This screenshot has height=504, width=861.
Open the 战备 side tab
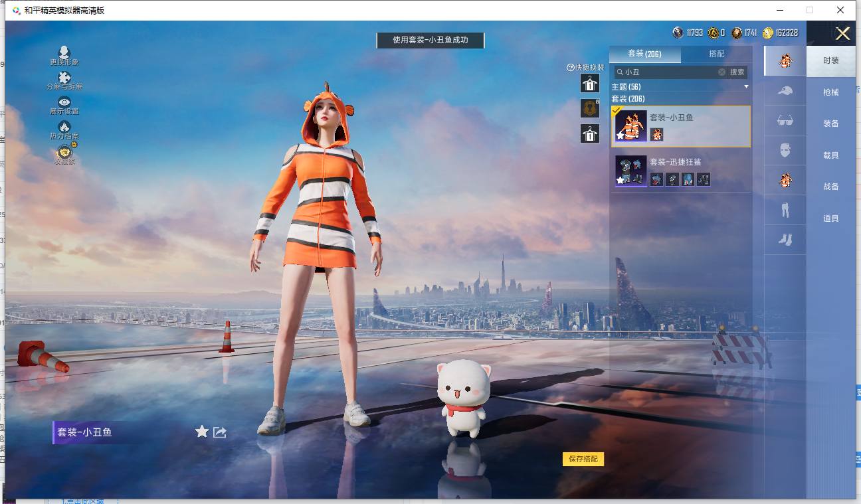point(831,187)
